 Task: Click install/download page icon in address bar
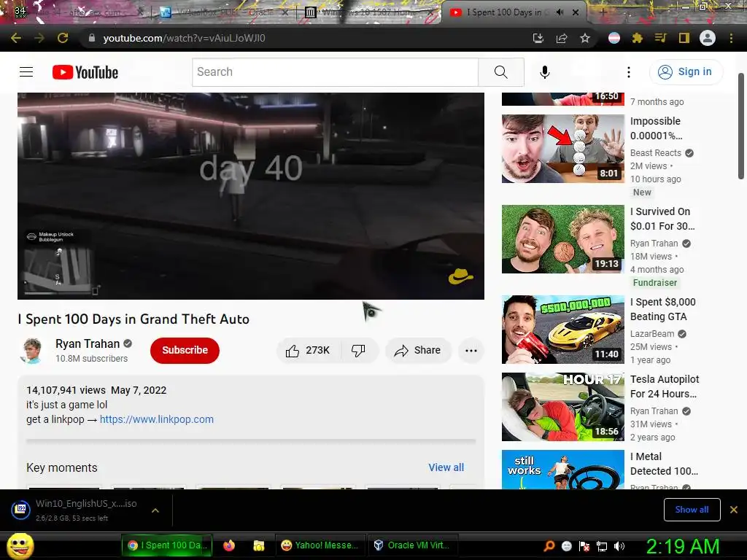click(538, 38)
